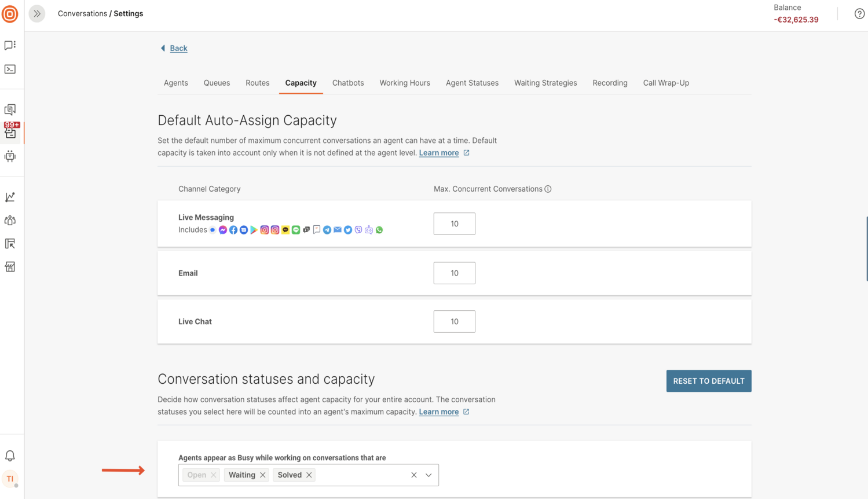Viewport: 868px width, 499px height.
Task: Click the LINE icon in Live Messaging
Action: 296,230
